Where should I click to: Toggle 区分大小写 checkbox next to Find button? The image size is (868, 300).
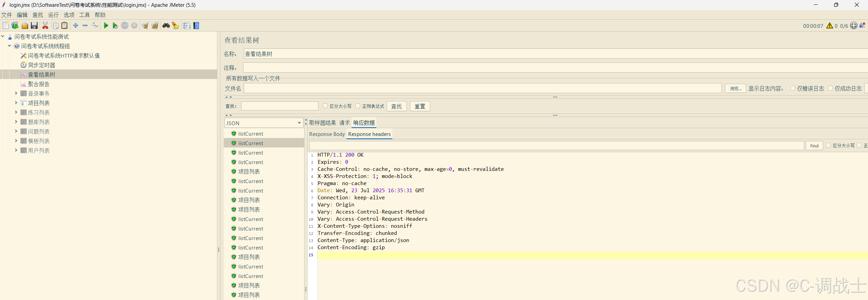(x=828, y=145)
